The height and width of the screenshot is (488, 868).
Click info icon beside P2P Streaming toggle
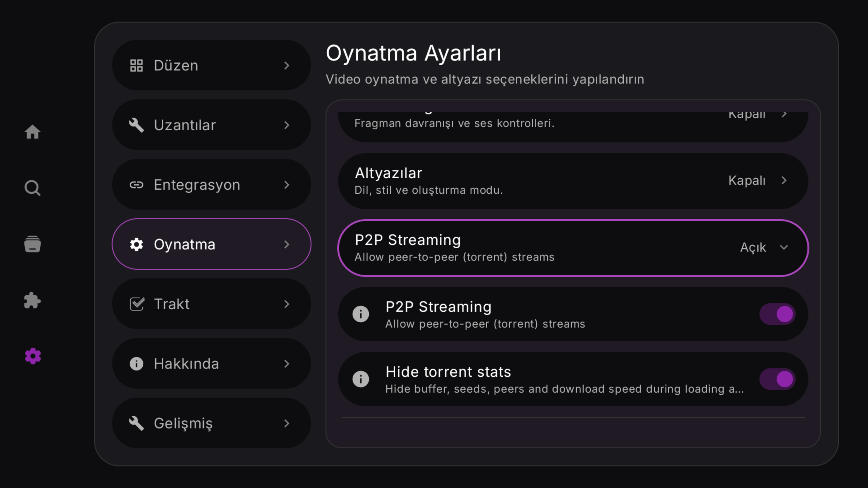click(x=361, y=314)
